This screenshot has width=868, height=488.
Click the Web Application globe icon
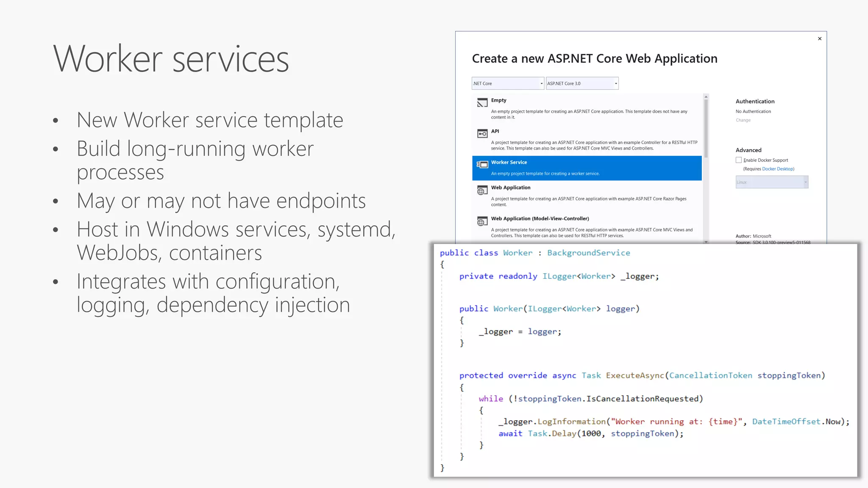click(482, 191)
